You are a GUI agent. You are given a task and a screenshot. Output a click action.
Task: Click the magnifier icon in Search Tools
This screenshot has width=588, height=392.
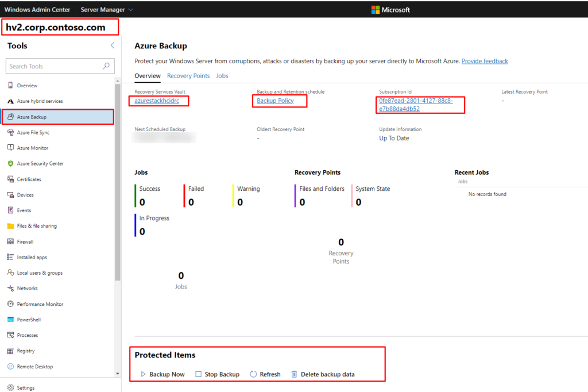pos(106,66)
